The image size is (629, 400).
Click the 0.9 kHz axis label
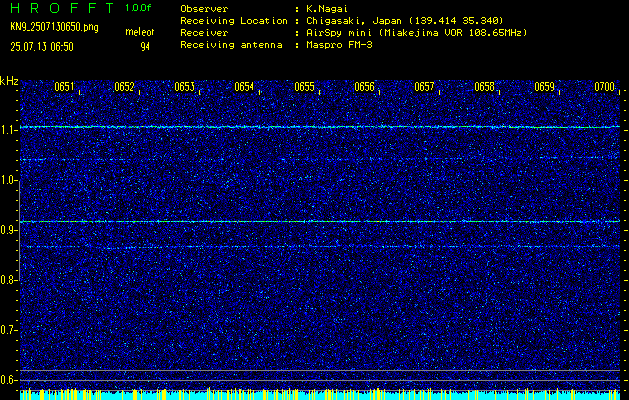(x=7, y=230)
